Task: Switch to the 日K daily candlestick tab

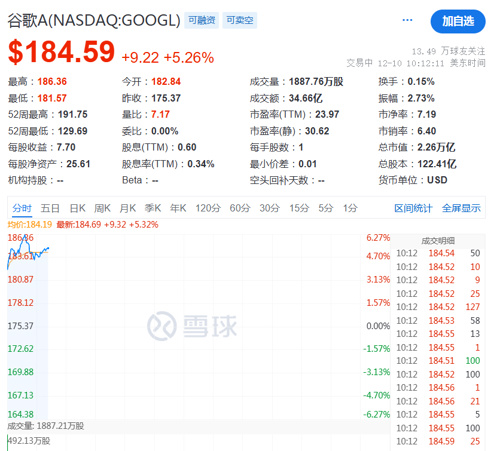Action: click(x=77, y=208)
